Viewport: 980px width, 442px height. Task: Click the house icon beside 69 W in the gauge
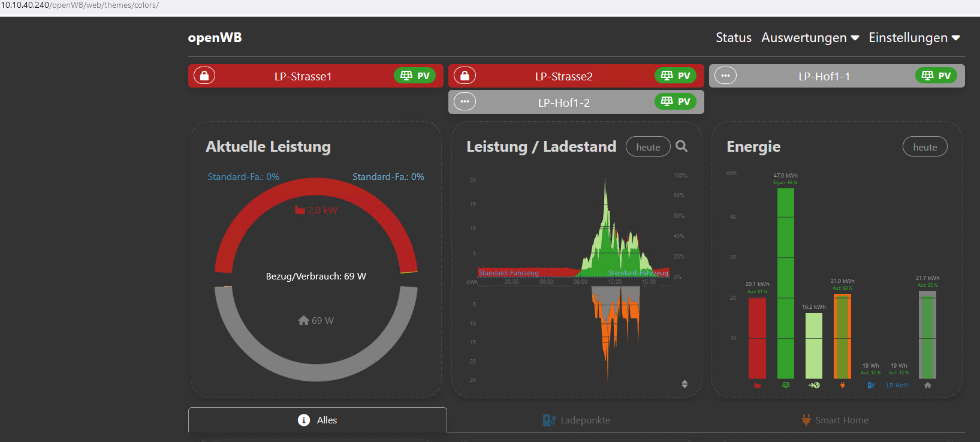pos(304,320)
